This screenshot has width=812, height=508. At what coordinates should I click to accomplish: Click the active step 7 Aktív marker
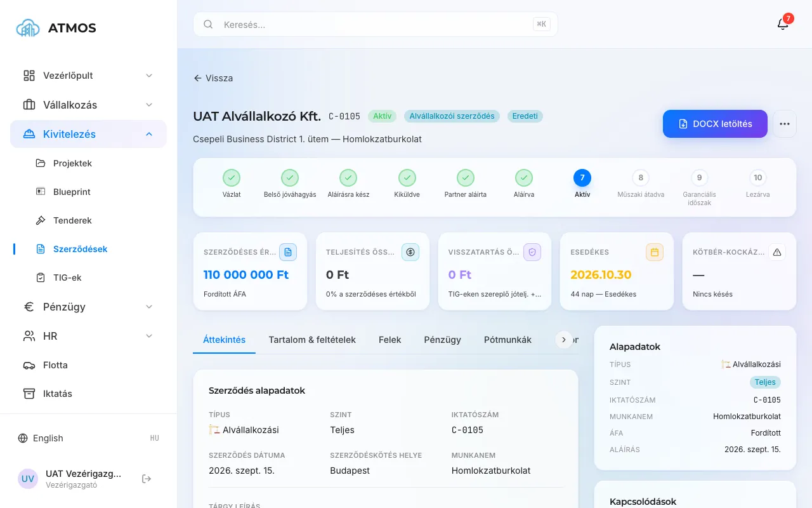coord(582,178)
